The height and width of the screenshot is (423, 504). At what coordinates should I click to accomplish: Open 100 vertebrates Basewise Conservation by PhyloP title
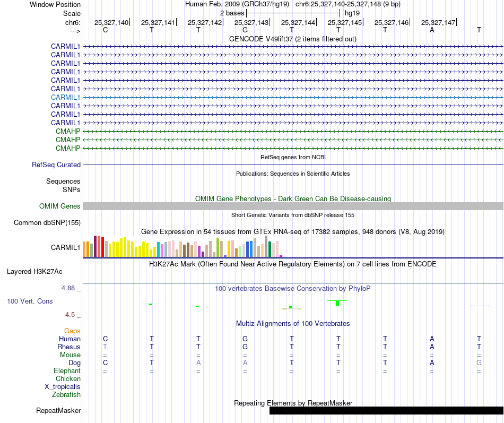292,289
